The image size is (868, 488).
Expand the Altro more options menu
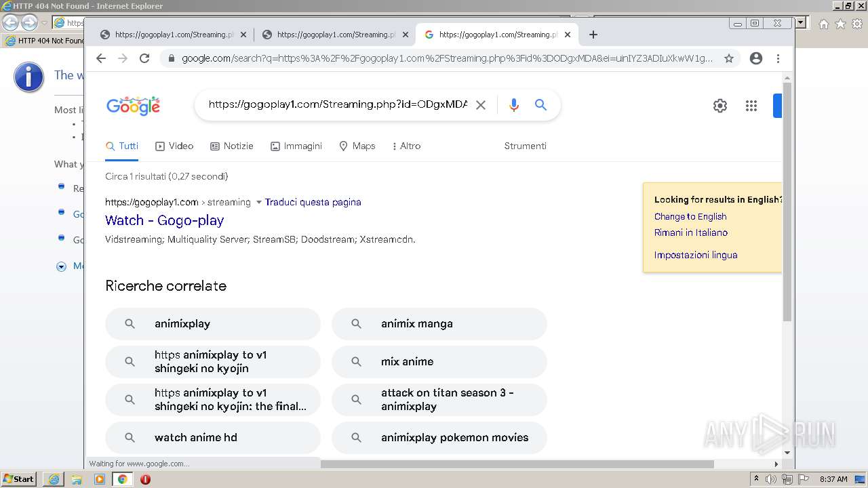(407, 146)
